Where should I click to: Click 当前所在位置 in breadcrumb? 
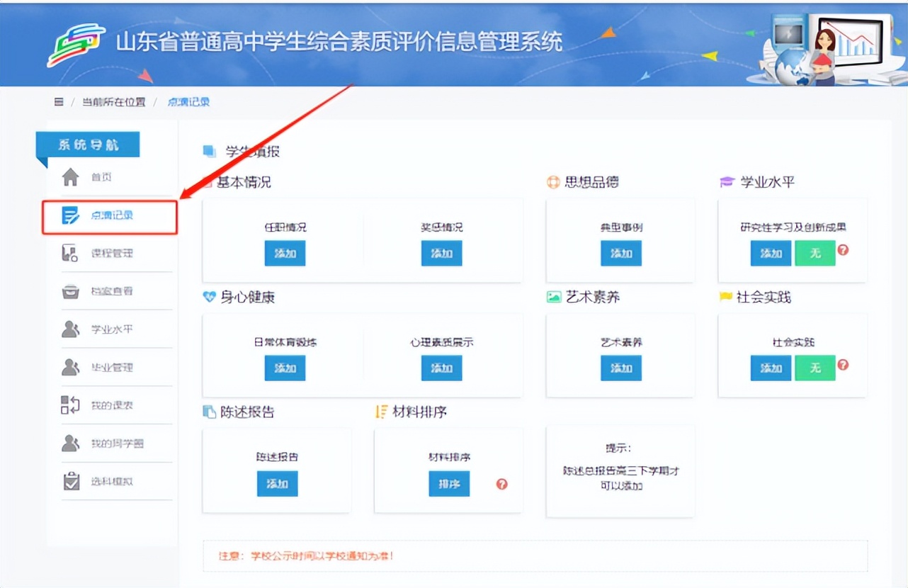coord(113,102)
